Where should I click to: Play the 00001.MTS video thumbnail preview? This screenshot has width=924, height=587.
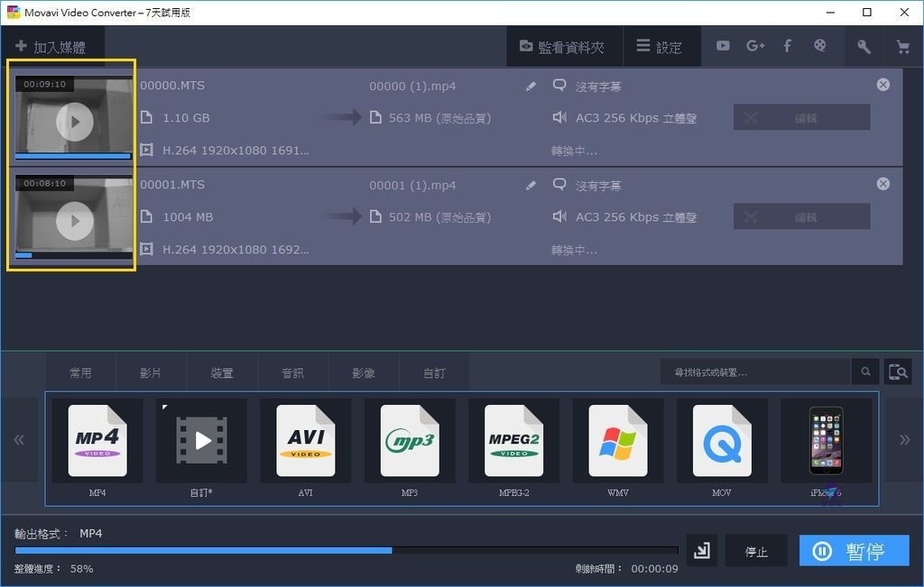tap(74, 222)
